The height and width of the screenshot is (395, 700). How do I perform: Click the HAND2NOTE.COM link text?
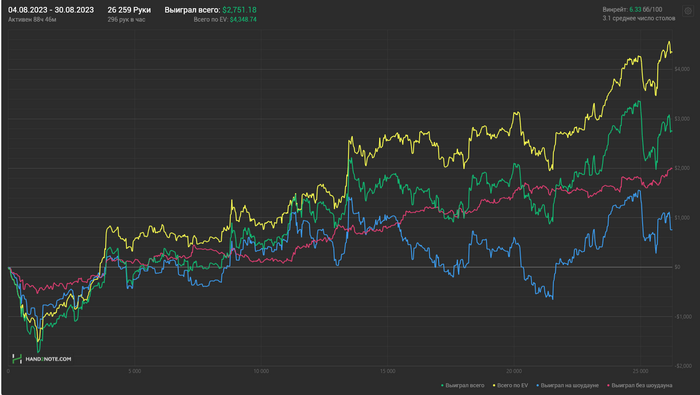(x=48, y=359)
